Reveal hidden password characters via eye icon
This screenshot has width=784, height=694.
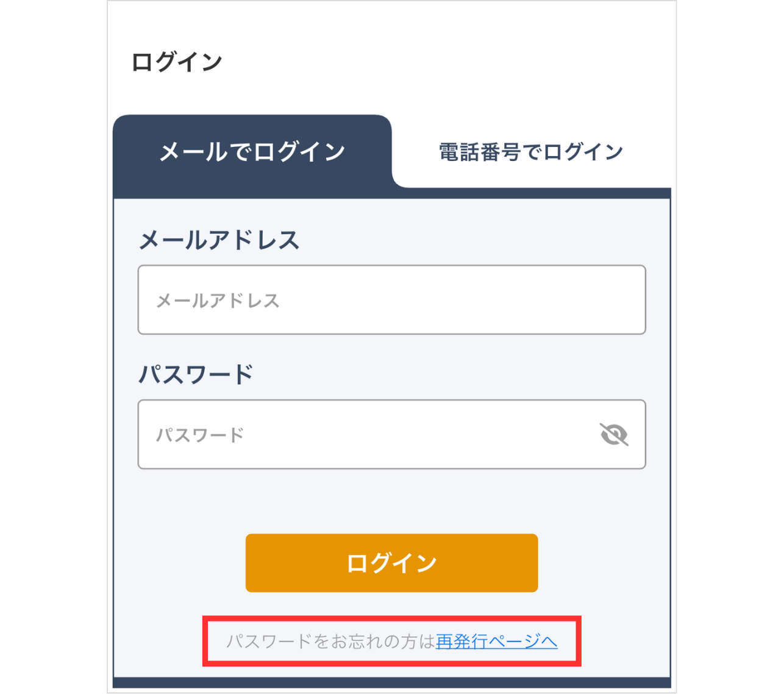click(x=613, y=435)
